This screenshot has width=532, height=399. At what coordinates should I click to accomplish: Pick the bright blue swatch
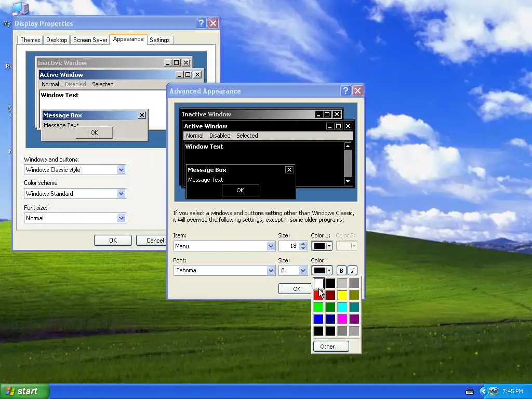(x=318, y=319)
